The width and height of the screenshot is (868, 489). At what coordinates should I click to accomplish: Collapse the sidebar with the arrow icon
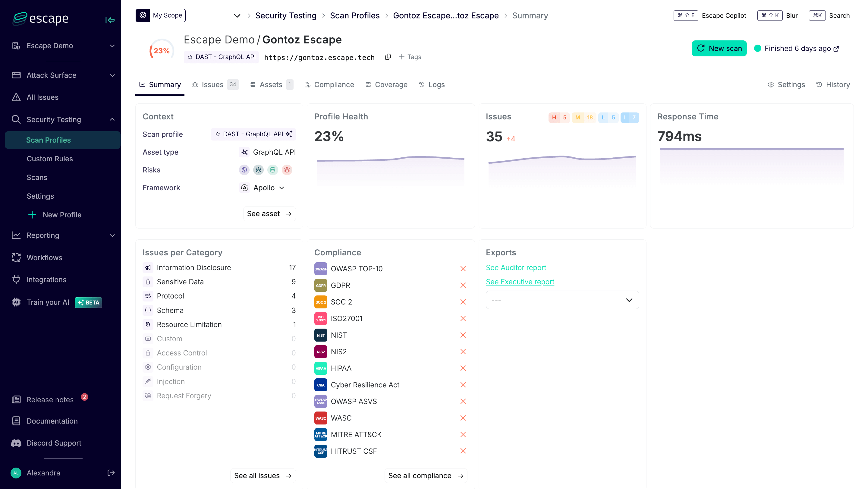[110, 20]
